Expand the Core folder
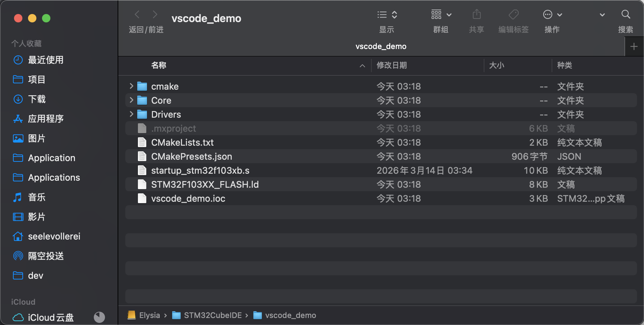 point(131,100)
